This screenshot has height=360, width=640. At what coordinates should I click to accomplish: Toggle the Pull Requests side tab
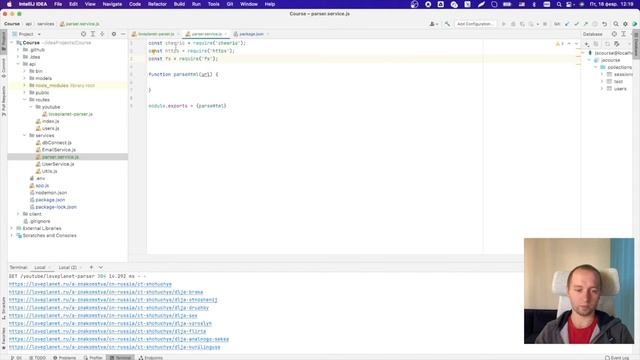pyautogui.click(x=4, y=101)
